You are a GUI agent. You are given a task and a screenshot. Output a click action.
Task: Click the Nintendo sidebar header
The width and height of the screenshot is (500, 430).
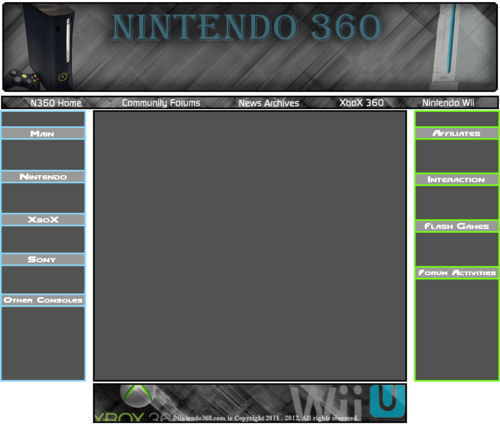[x=43, y=177]
